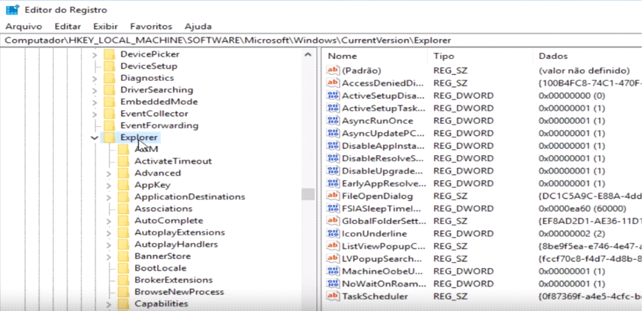Select the BrowseNewProcess folder icon
The height and width of the screenshot is (311, 644).
[123, 293]
